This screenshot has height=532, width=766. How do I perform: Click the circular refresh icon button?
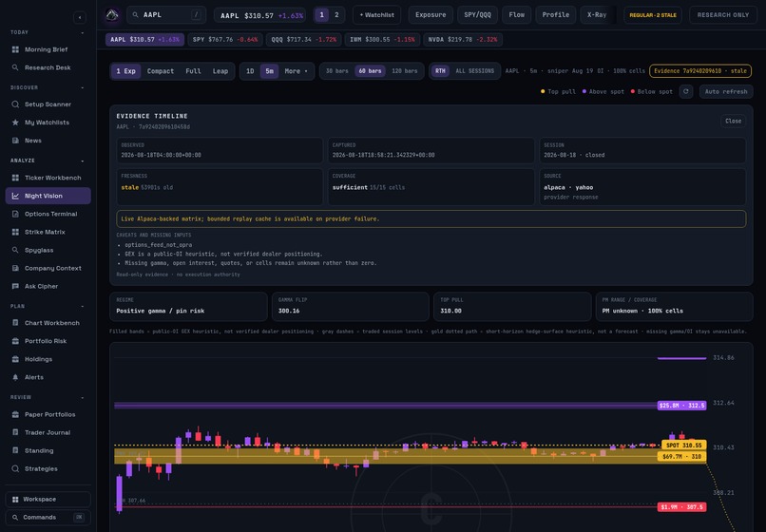point(686,91)
